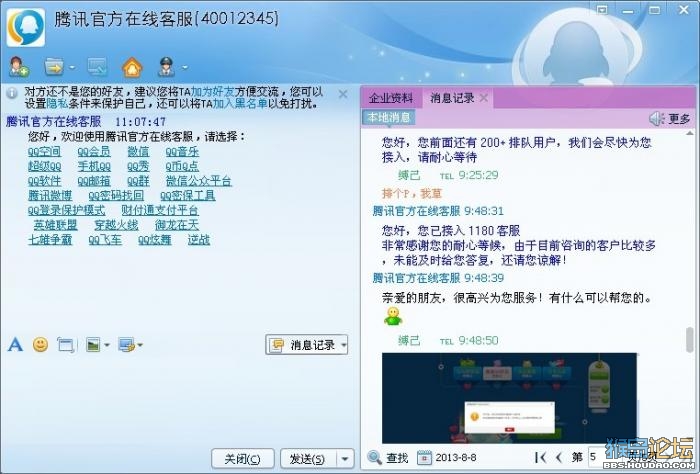Image resolution: width=700 pixels, height=474 pixels.
Task: Click the add friend icon in toolbar
Action: 19,67
